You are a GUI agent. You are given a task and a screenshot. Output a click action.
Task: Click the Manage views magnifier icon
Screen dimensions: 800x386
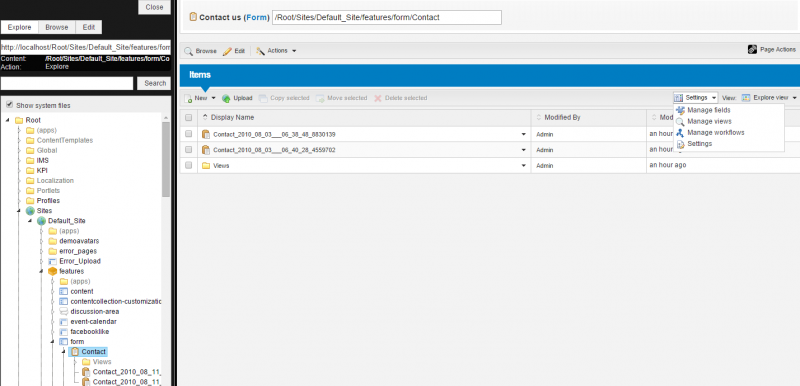pos(680,121)
